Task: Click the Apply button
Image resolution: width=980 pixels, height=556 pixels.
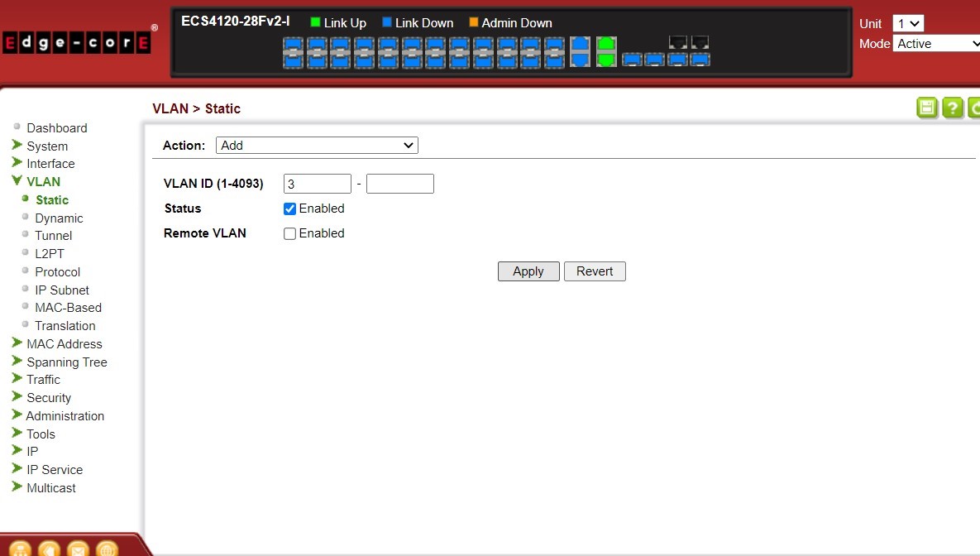Action: click(x=528, y=271)
